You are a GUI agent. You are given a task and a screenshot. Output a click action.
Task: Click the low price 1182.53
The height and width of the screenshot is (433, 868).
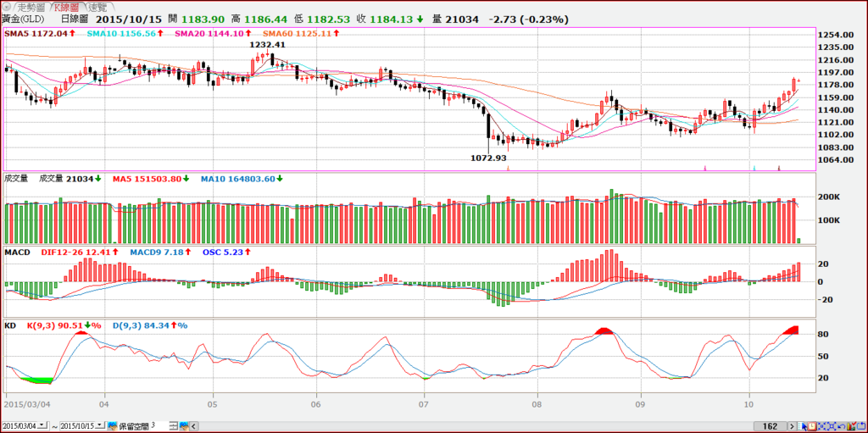(329, 19)
